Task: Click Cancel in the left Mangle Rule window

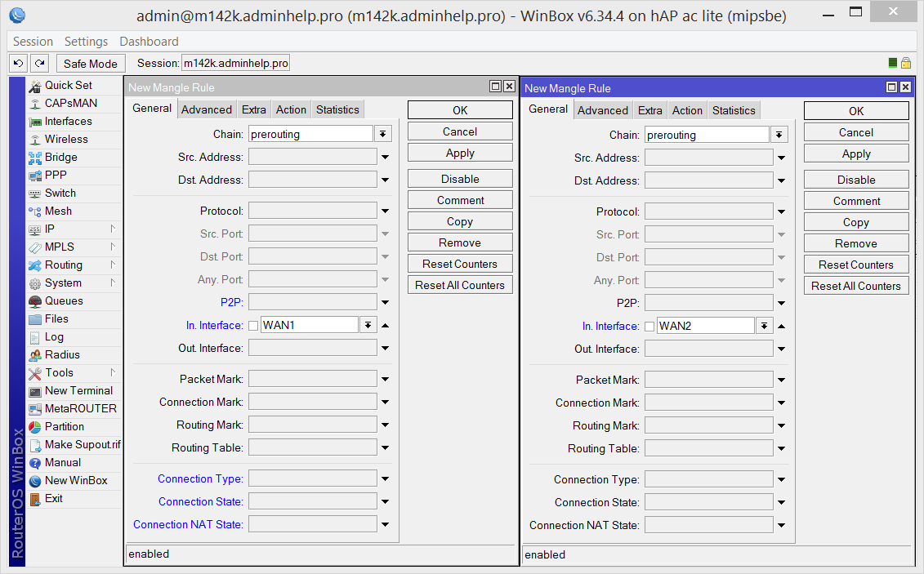Action: pos(460,132)
